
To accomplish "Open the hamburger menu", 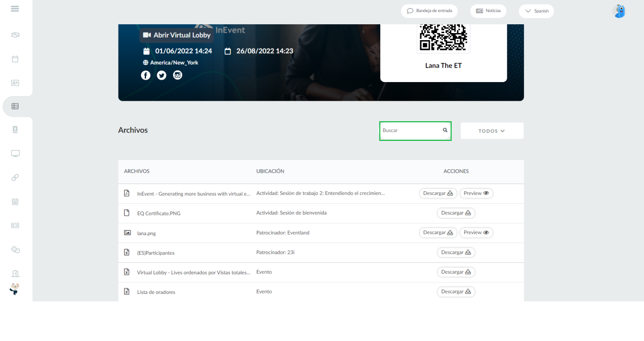I will pos(15,9).
